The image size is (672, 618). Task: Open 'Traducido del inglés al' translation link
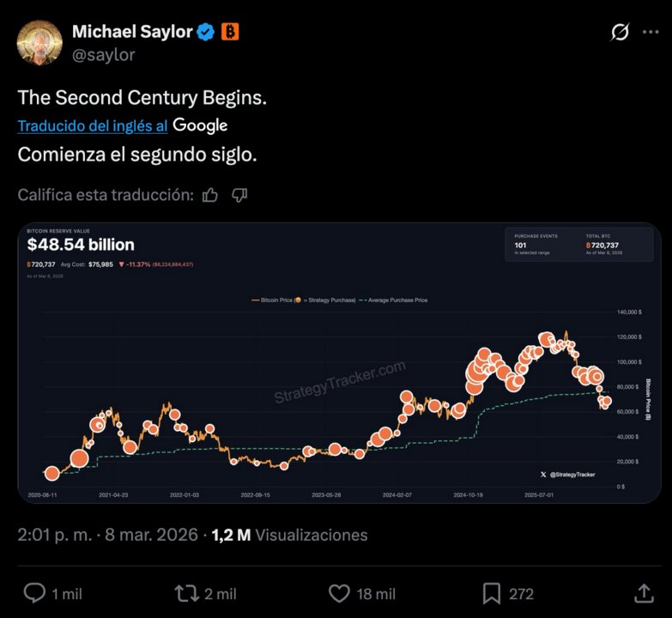tap(93, 125)
